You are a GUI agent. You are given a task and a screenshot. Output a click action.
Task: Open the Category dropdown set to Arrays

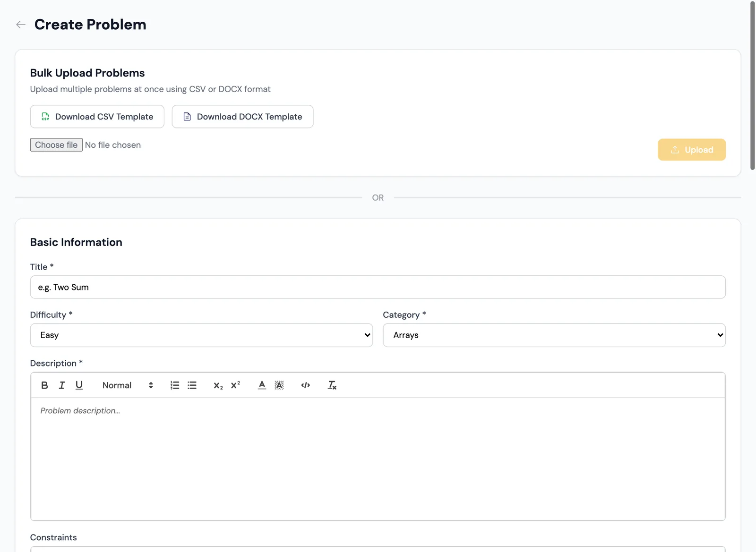[554, 335]
